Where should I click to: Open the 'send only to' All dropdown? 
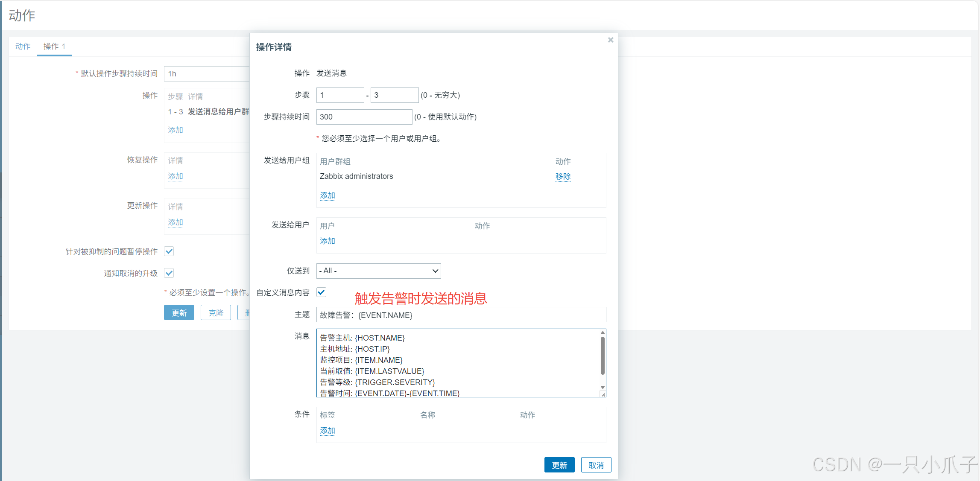tap(378, 271)
